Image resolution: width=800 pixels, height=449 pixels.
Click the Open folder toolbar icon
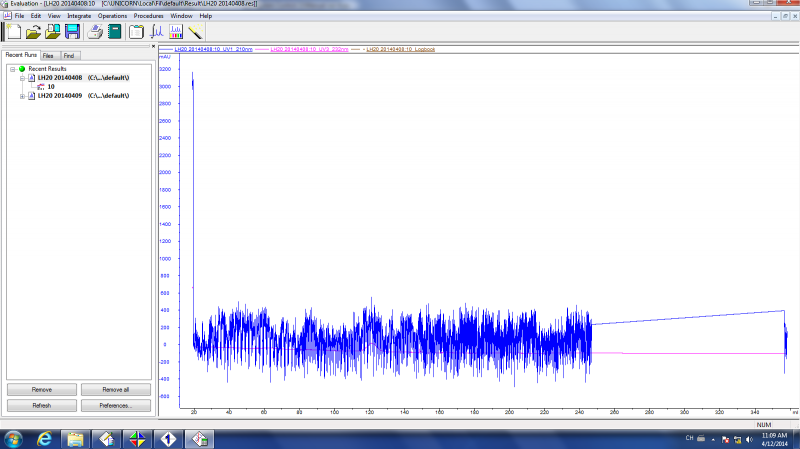click(x=33, y=31)
